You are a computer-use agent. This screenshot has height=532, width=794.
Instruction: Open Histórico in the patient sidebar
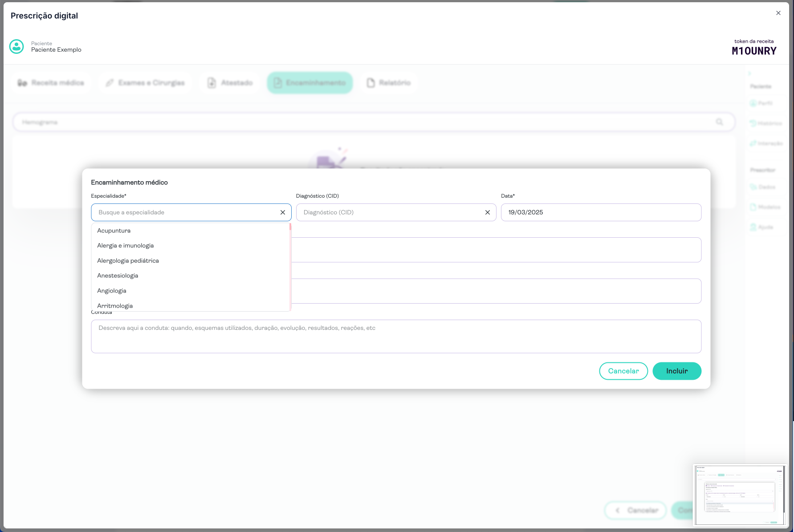[x=765, y=123]
